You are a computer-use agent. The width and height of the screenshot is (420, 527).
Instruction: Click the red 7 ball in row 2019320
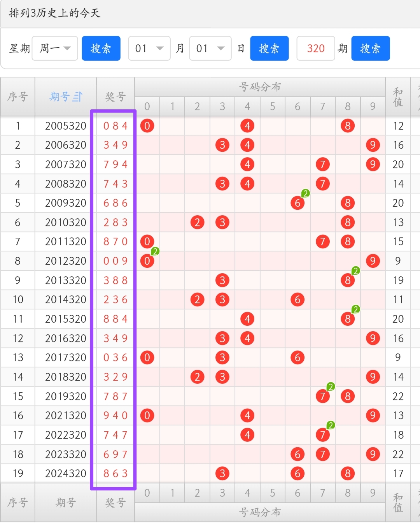pyautogui.click(x=322, y=396)
